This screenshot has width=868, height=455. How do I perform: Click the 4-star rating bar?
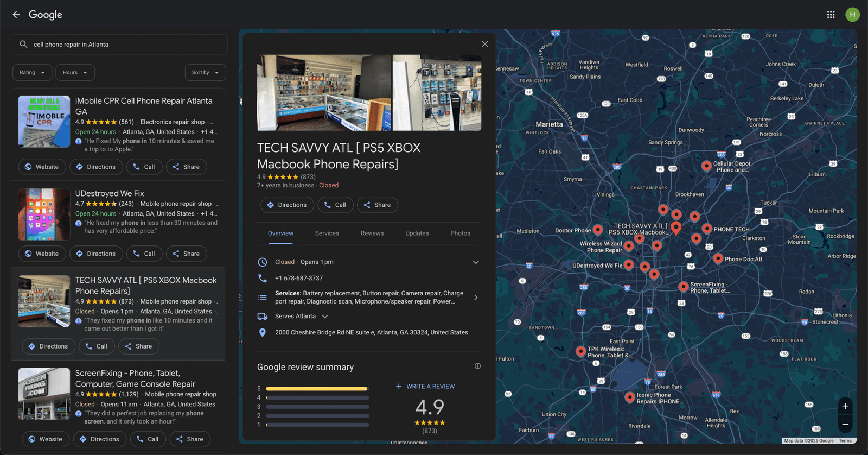(317, 398)
